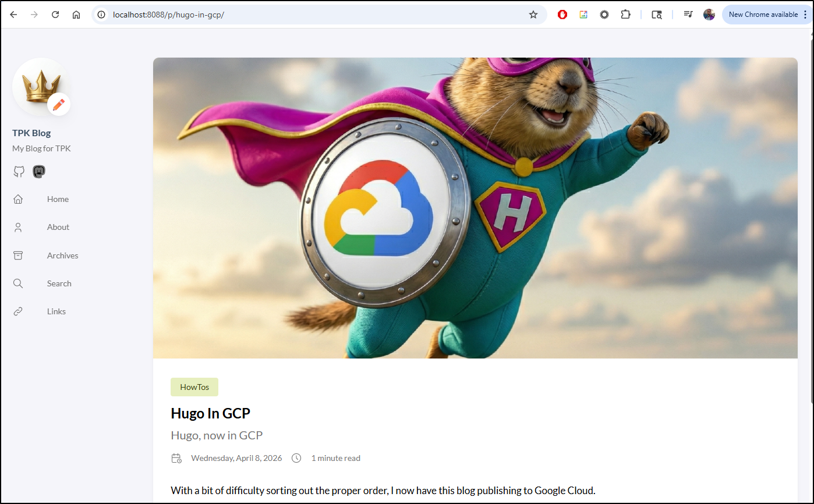Viewport: 814px width, 504px height.
Task: Click the New Chrome available update button
Action: point(763,15)
